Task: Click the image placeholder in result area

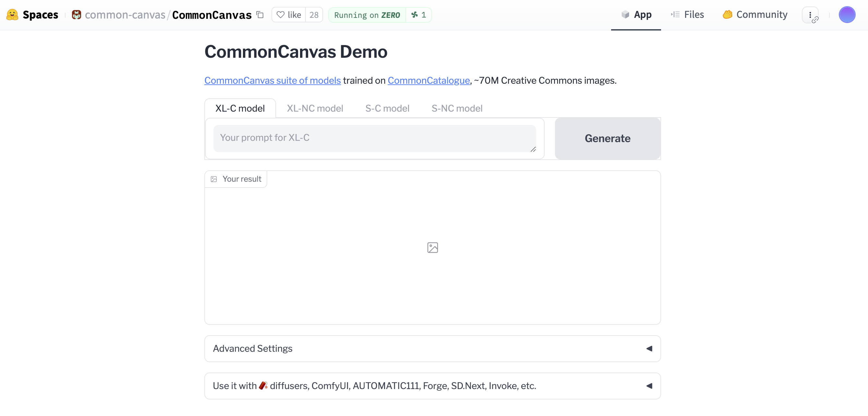Action: pyautogui.click(x=433, y=248)
